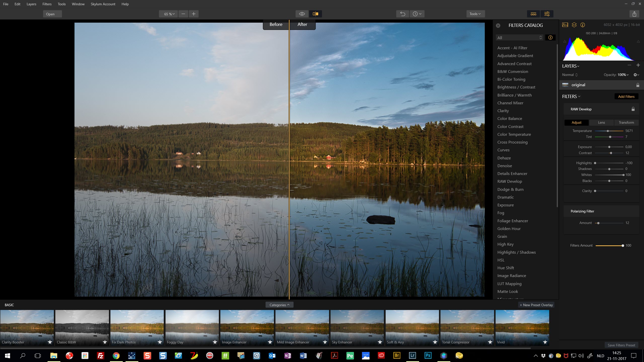Click the Filters Amount slider handle

623,246
